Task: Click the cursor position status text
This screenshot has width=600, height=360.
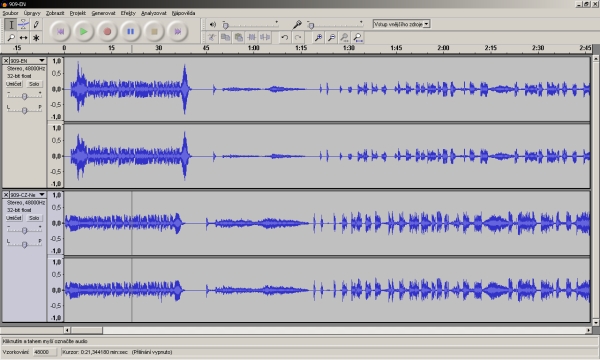Action: pos(117,352)
